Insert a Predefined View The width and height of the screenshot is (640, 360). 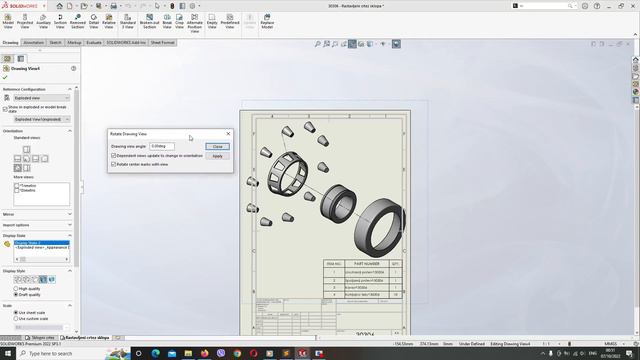point(230,21)
